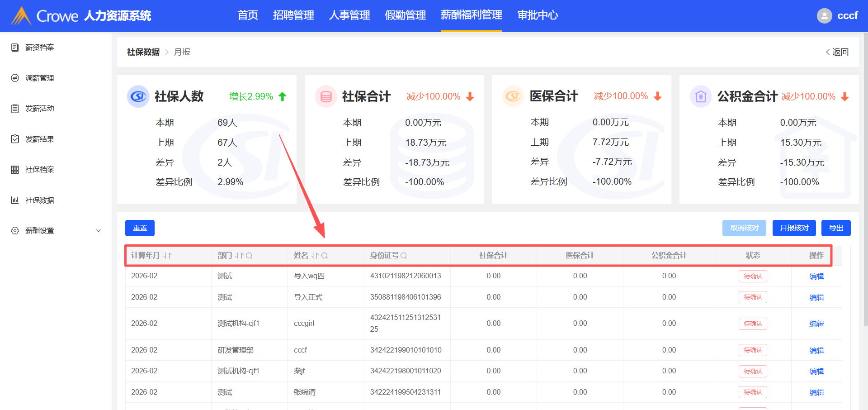Image resolution: width=868 pixels, height=410 pixels.
Task: Open 薪资档案 in the sidebar
Action: click(x=40, y=48)
